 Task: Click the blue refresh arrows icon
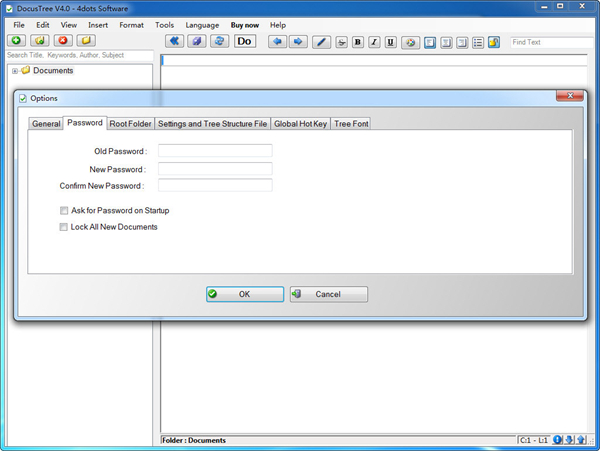219,41
